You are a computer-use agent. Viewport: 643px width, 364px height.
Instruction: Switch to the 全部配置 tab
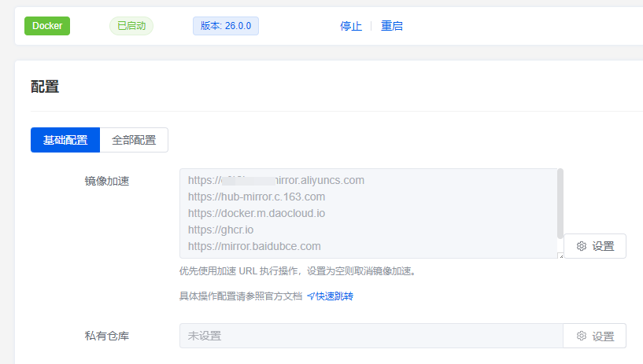134,140
